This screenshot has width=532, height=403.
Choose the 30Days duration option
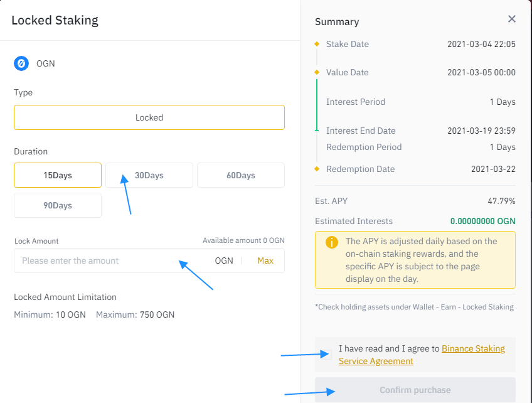tap(149, 175)
